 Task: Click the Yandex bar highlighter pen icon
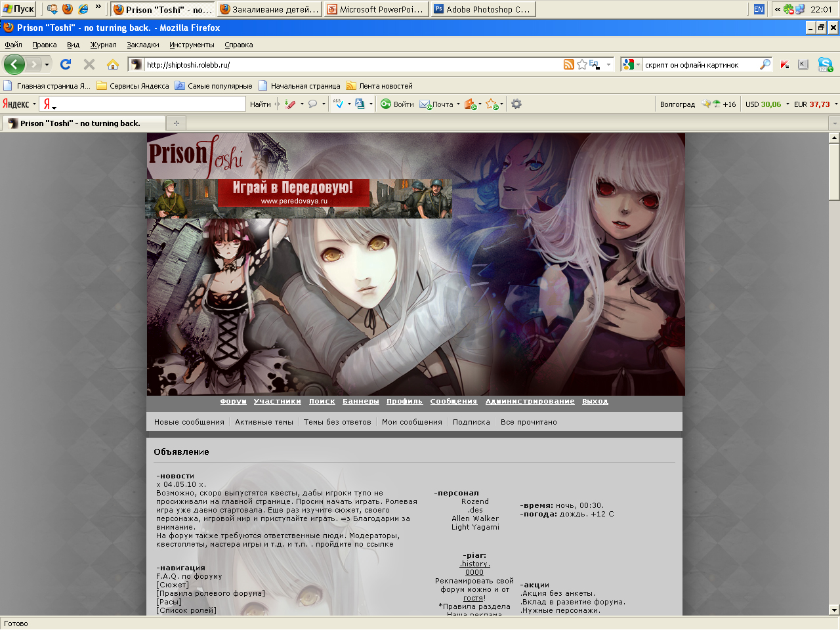pos(291,104)
